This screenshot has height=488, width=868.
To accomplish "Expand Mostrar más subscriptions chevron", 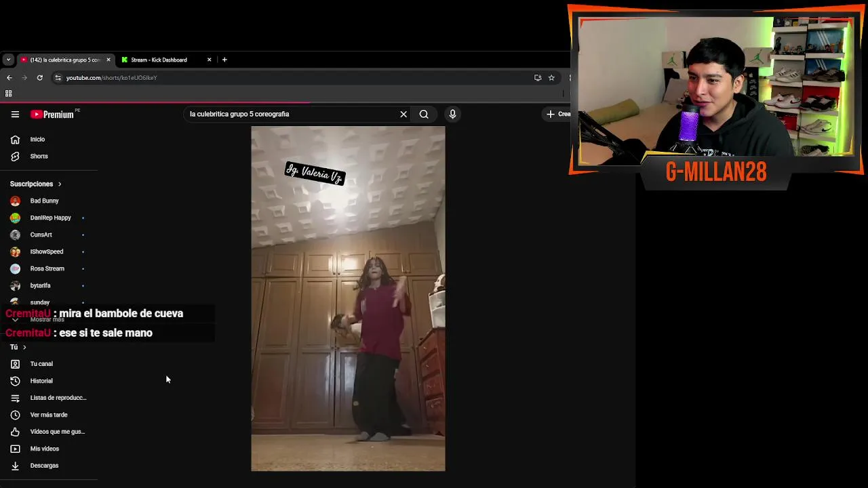I will click(x=16, y=319).
